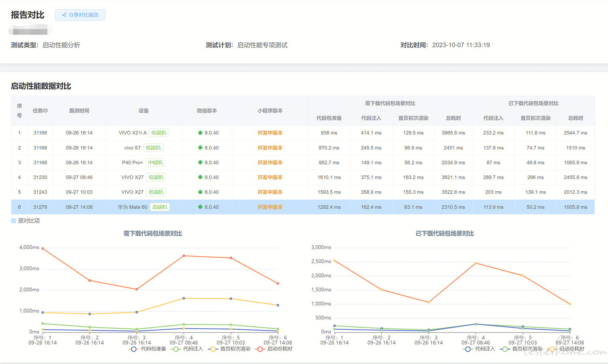Click right chart orange point at 序号 3
The image size is (608, 364).
point(428,302)
